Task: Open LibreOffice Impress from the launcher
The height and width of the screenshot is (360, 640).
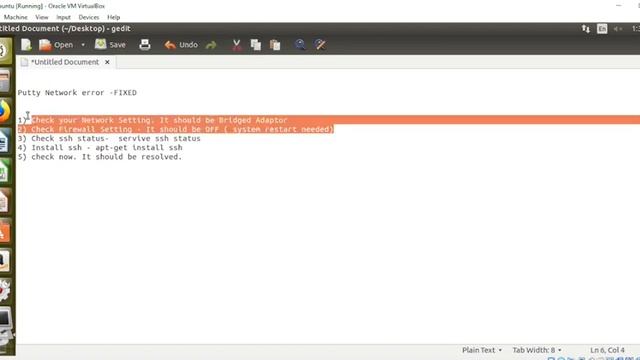Action: point(4,201)
